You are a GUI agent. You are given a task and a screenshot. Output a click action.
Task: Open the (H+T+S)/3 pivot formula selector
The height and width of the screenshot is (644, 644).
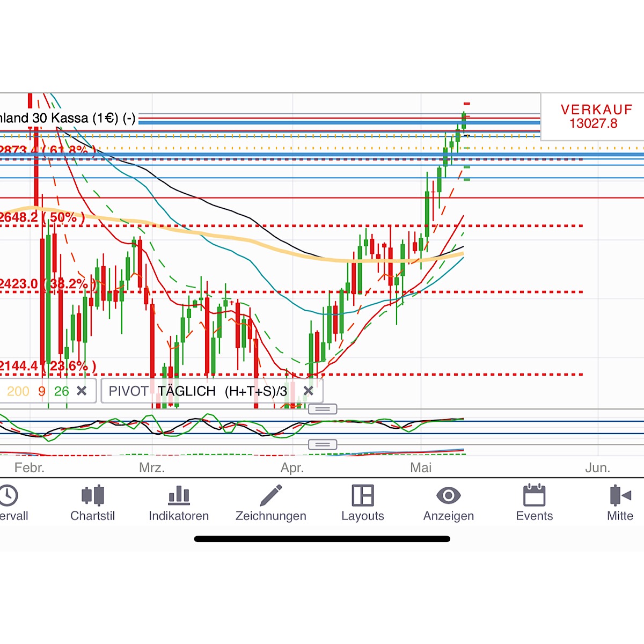click(257, 391)
